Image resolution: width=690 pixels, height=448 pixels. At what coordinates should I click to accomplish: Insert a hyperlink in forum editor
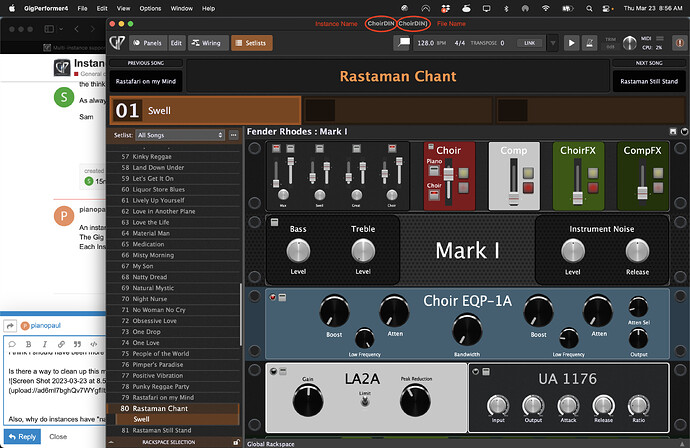[61, 344]
